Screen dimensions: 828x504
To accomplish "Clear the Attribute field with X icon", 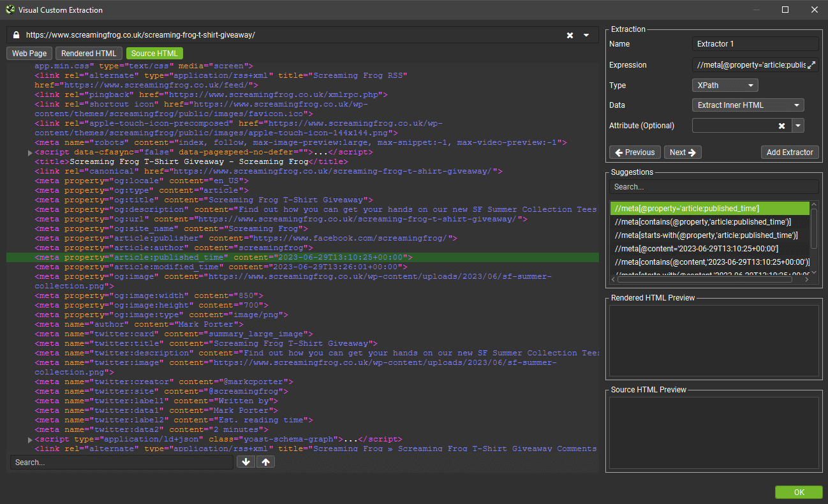I will pyautogui.click(x=781, y=126).
